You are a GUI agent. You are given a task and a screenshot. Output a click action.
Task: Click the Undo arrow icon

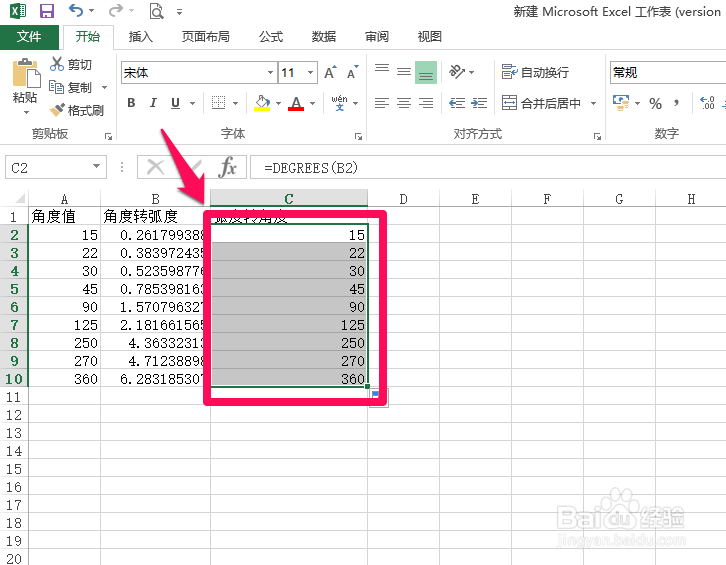(x=76, y=10)
